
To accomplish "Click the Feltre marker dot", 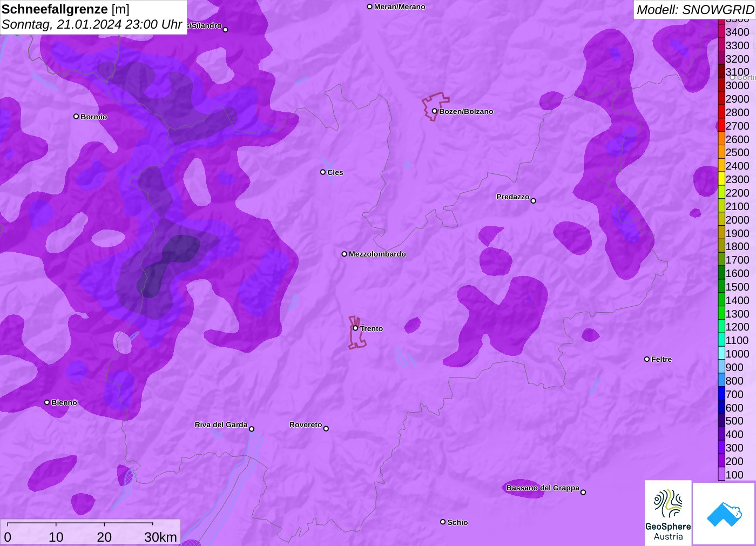I will pyautogui.click(x=647, y=359).
